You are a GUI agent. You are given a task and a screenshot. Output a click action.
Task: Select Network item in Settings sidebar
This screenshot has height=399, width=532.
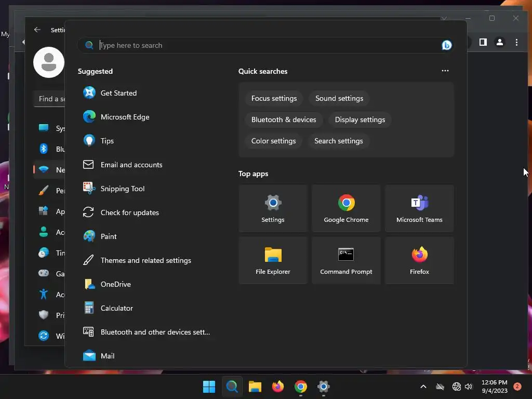(49, 170)
